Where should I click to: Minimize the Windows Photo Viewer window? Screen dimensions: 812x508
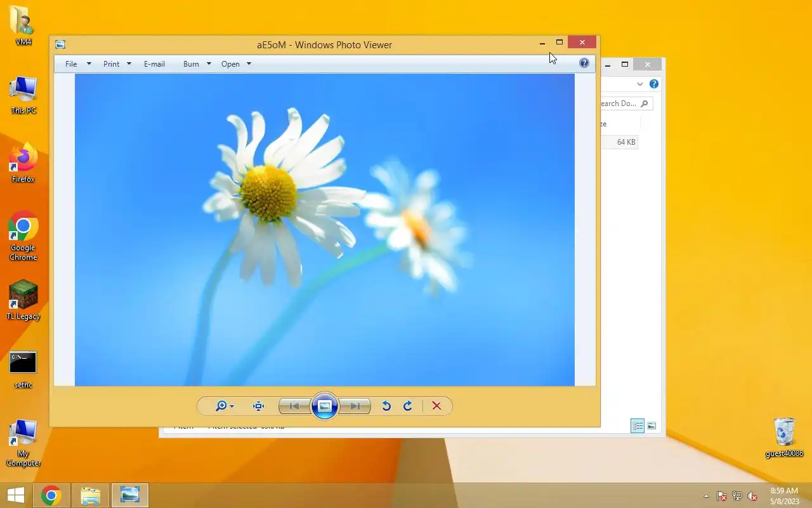pos(542,43)
